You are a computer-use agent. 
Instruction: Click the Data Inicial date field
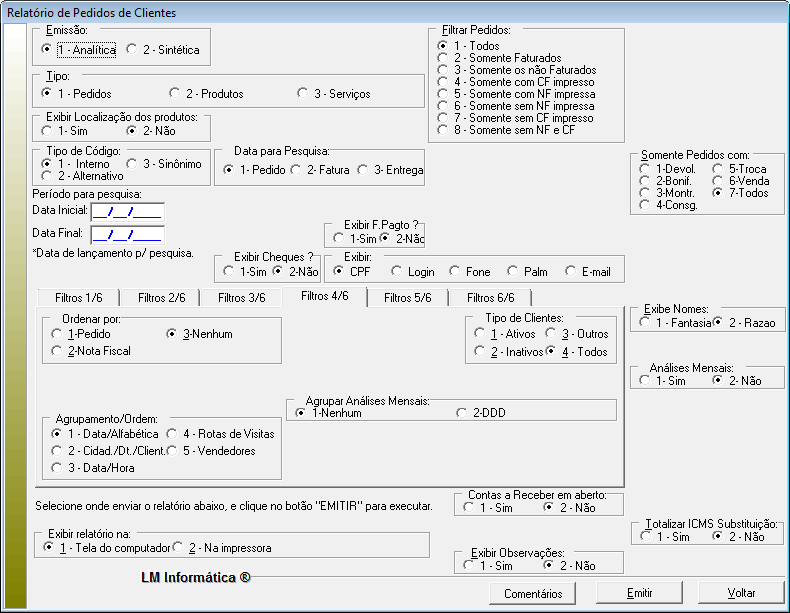coord(126,211)
